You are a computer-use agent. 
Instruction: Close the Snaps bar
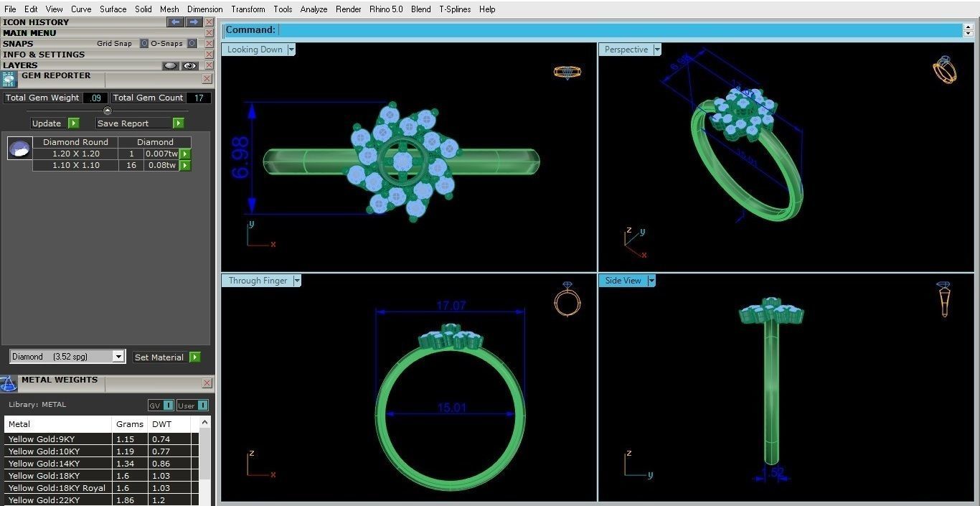click(x=209, y=44)
